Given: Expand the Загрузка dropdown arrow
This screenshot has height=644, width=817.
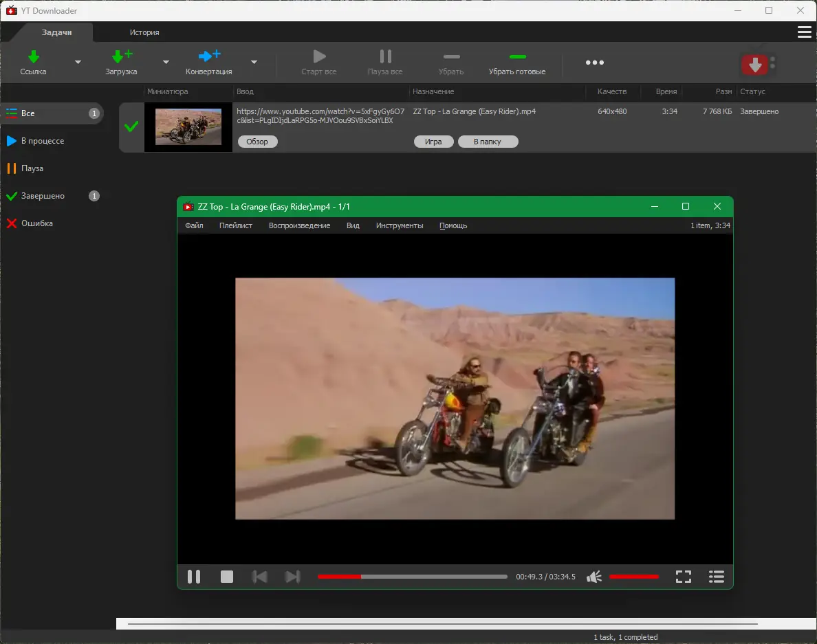Looking at the screenshot, I should (166, 63).
